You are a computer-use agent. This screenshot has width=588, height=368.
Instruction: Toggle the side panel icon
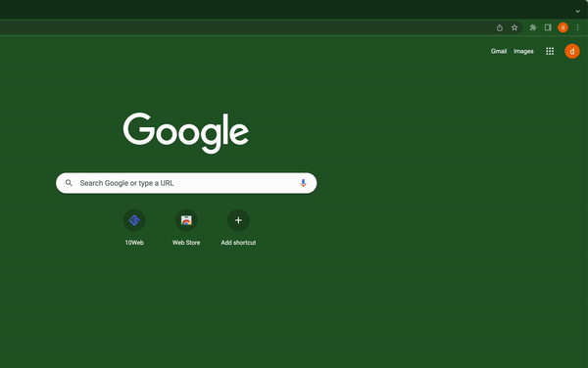point(548,27)
